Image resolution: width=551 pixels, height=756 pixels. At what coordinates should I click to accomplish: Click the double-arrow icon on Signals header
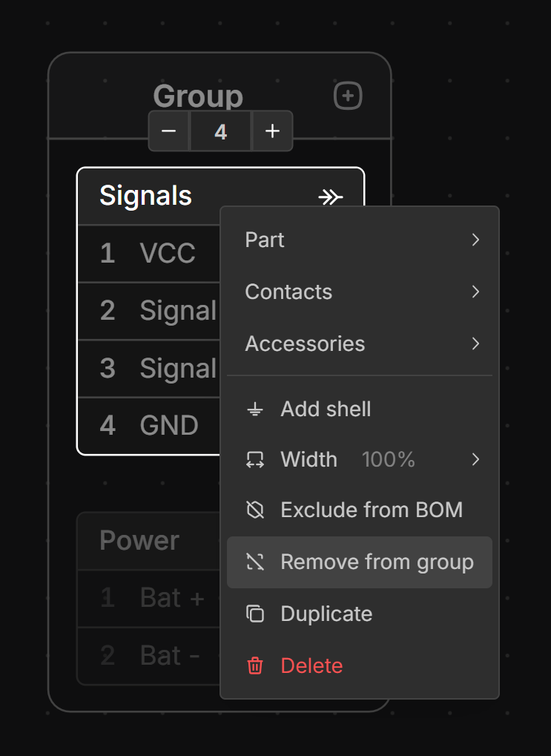[330, 197]
